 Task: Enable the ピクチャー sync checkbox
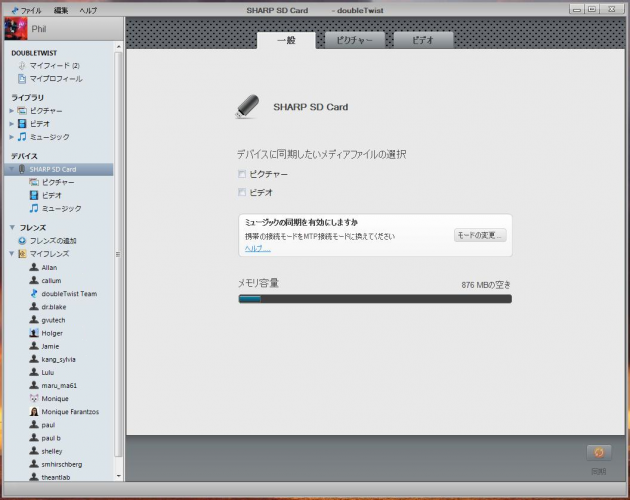(x=242, y=174)
